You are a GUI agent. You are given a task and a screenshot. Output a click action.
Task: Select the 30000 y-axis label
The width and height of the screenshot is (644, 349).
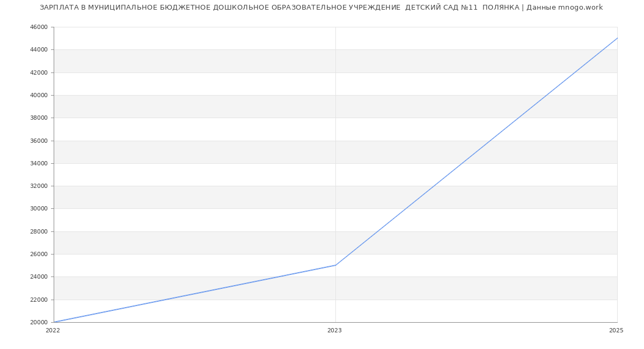(40, 208)
